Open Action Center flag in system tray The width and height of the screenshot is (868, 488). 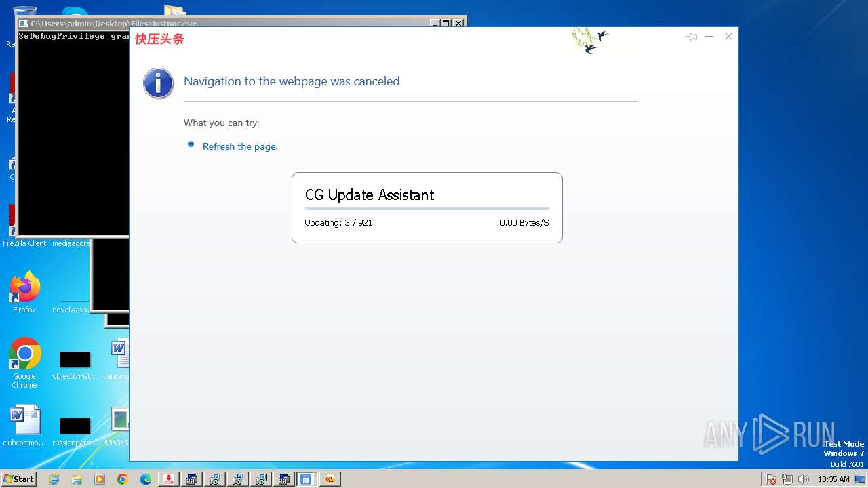pyautogui.click(x=771, y=479)
